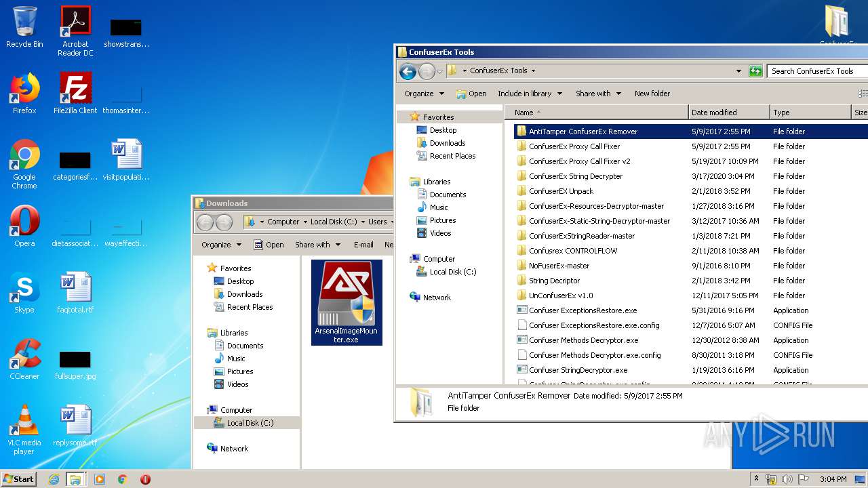868x488 pixels.
Task: Click the Search ConfuserEx Tools field
Action: click(x=818, y=70)
